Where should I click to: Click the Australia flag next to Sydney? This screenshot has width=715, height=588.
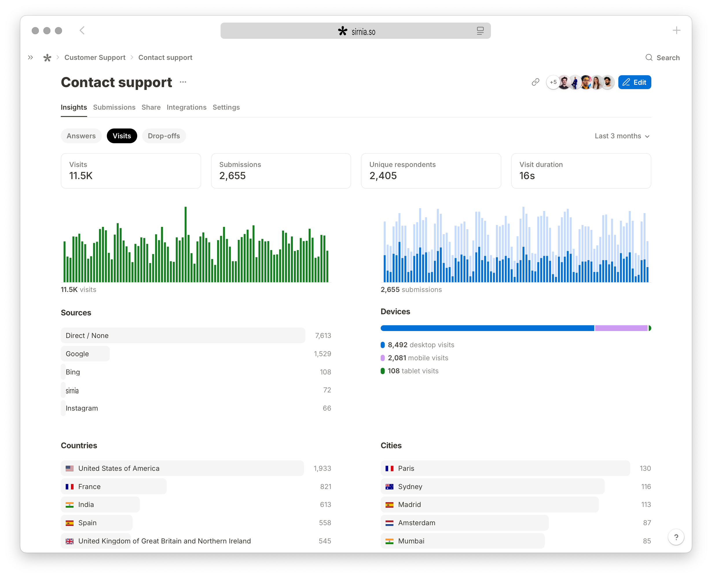pyautogui.click(x=389, y=487)
